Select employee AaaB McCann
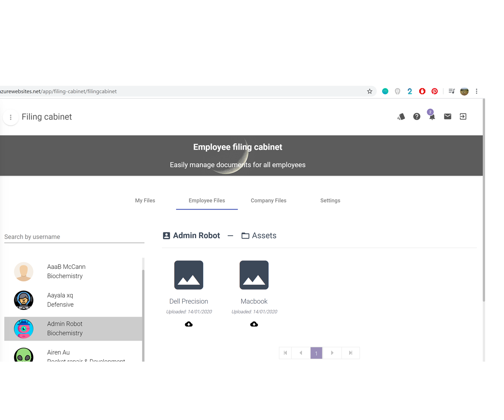The width and height of the screenshot is (504, 420). (x=73, y=272)
